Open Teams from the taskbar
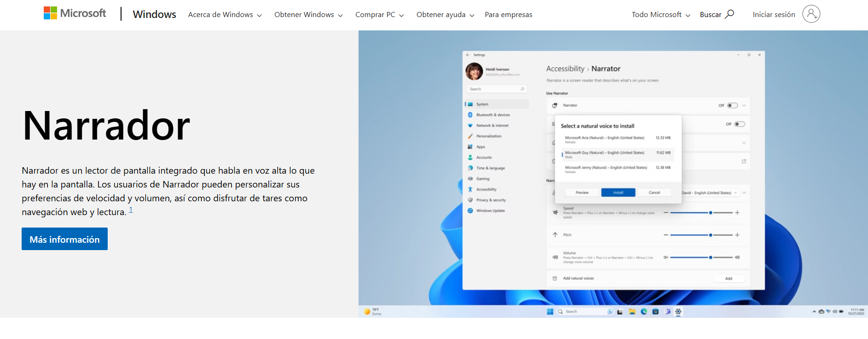 click(x=667, y=312)
